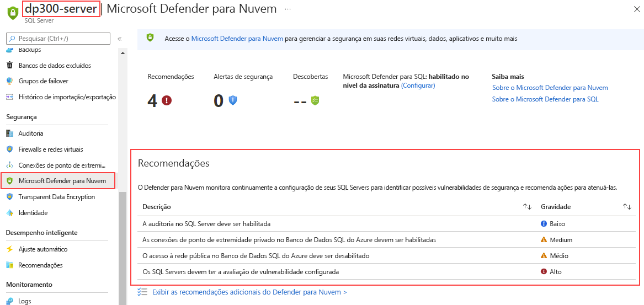The image size is (644, 305).
Task: Click the Logs icon in Monitoramento
Action: pyautogui.click(x=10, y=301)
